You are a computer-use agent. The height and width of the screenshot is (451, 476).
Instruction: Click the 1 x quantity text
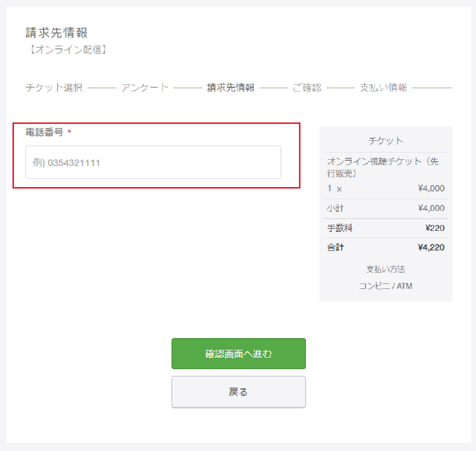click(334, 188)
